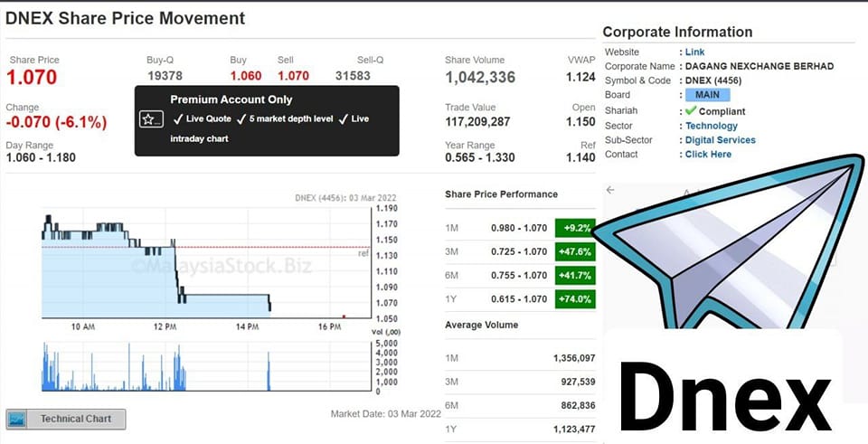Click the volume bar chart

[x=206, y=366]
